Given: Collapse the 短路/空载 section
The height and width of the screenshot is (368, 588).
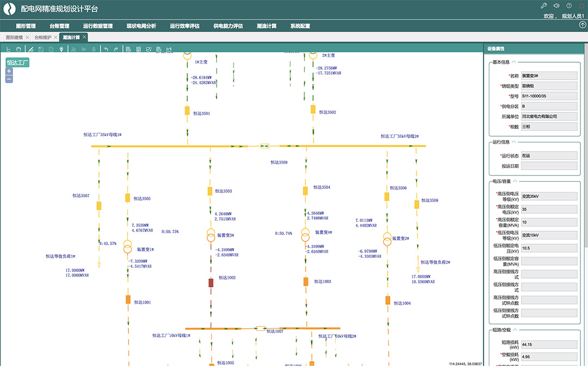Looking at the screenshot, I should click(x=515, y=330).
